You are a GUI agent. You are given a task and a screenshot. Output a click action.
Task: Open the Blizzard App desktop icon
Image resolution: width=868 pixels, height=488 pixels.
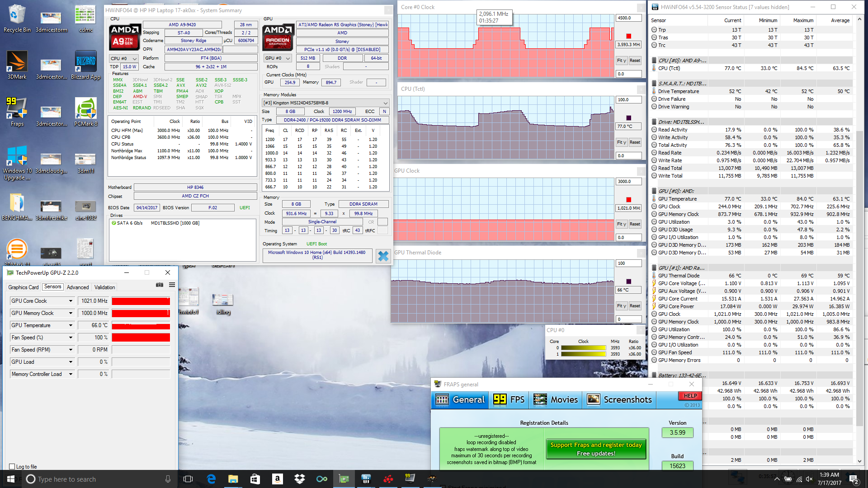[86, 66]
